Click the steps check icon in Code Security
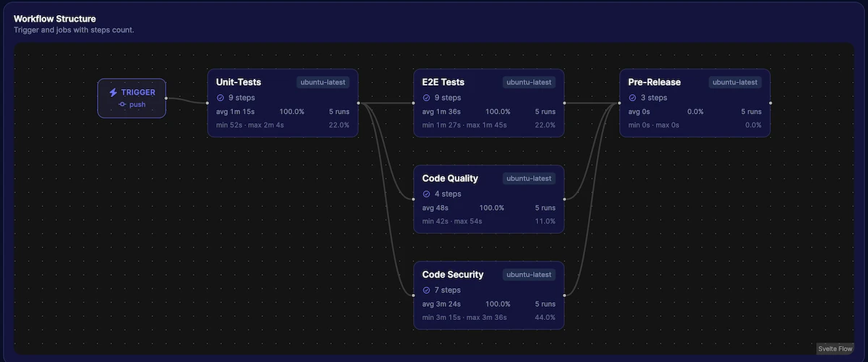The width and height of the screenshot is (868, 362). pos(427,290)
